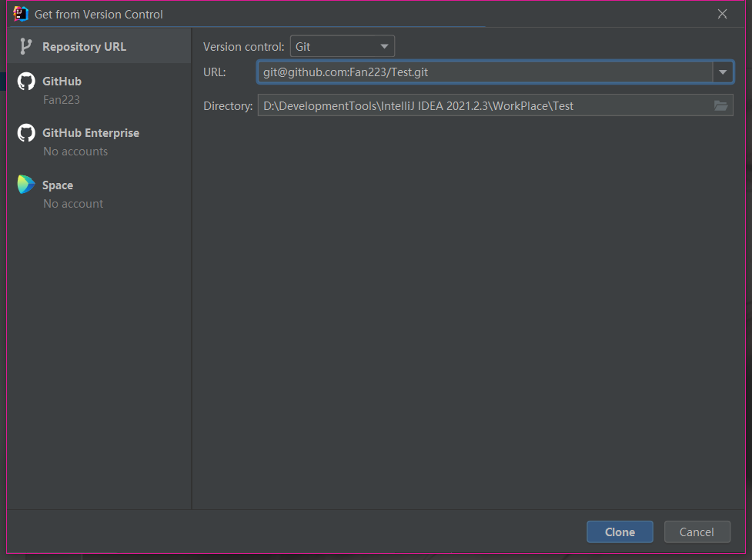Focus the URL input field
752x560 pixels.
tap(484, 72)
